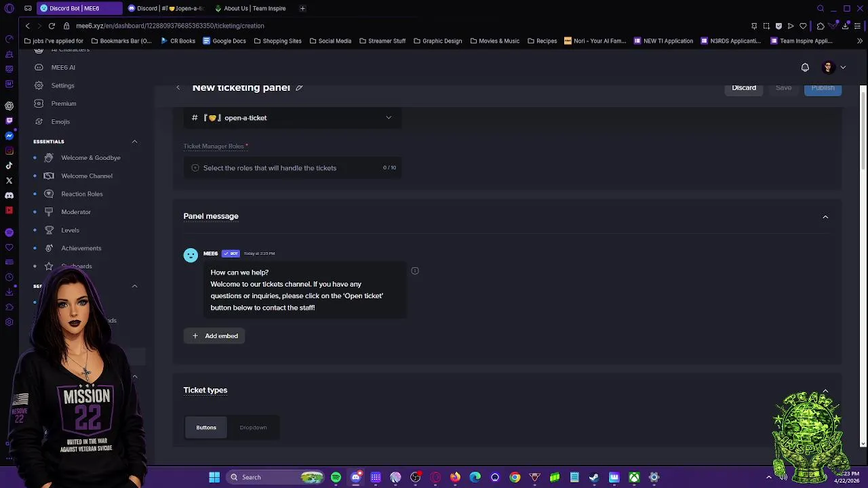Open Google Docs bookmark

point(224,41)
